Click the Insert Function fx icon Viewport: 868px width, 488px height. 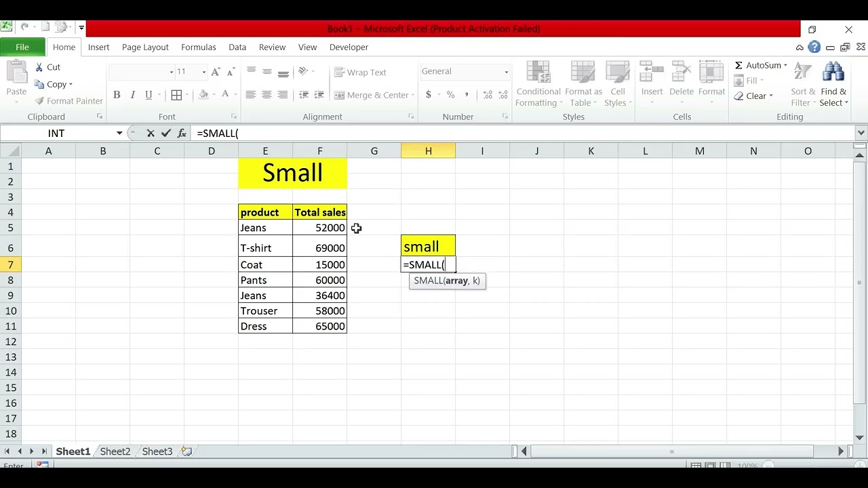coord(182,134)
